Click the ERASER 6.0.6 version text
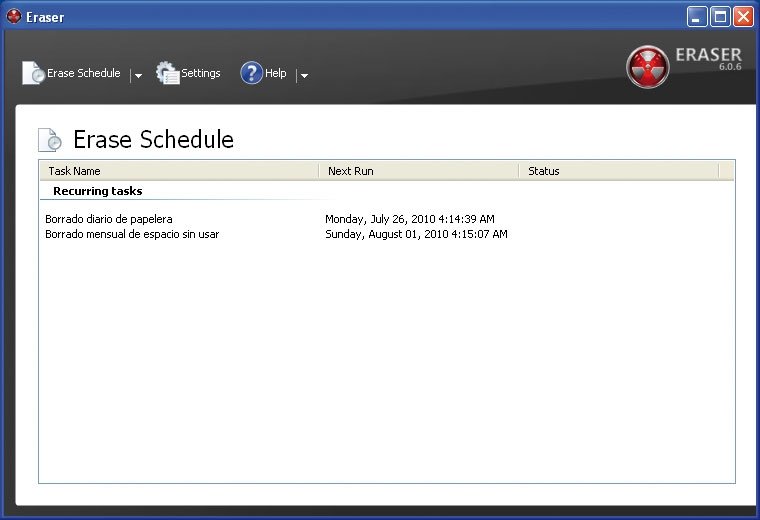Image resolution: width=760 pixels, height=520 pixels. (x=709, y=59)
